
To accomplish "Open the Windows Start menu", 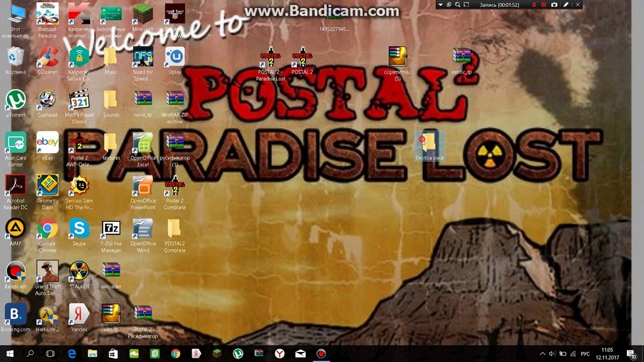I will 10,353.
